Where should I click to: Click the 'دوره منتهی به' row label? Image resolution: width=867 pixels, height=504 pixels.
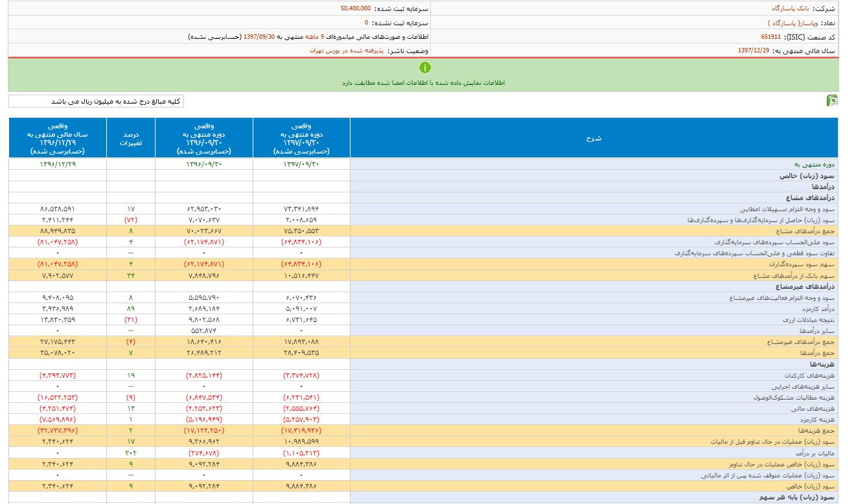[815, 165]
